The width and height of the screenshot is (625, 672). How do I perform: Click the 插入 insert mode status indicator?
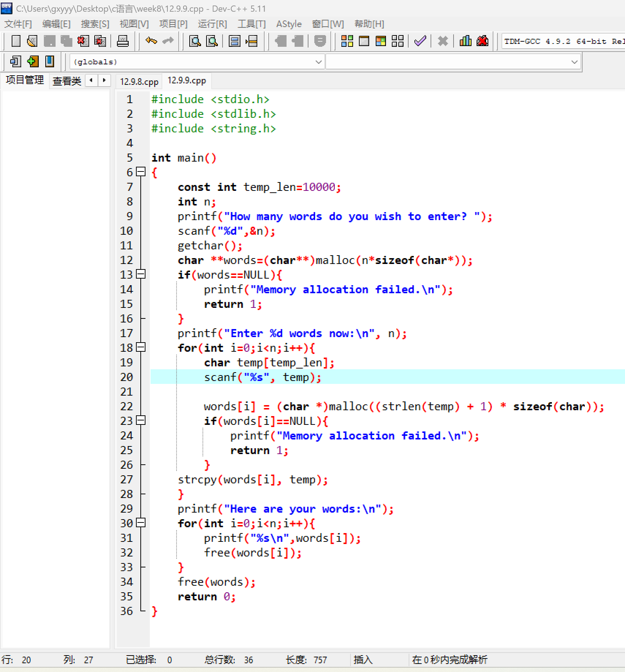[363, 660]
